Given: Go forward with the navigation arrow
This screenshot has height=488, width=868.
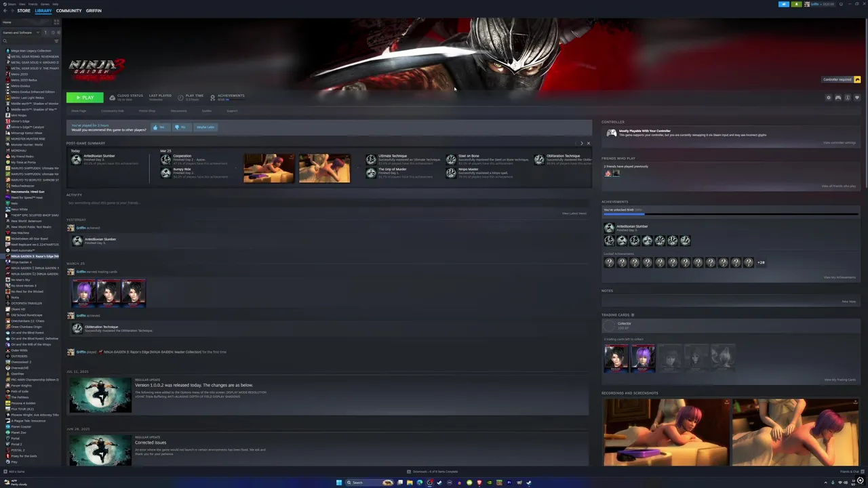Looking at the screenshot, I should point(12,11).
